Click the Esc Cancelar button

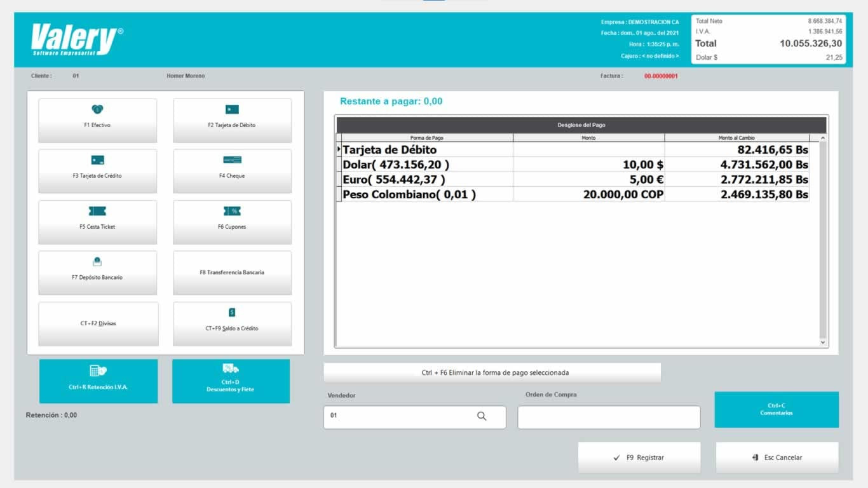pos(776,457)
